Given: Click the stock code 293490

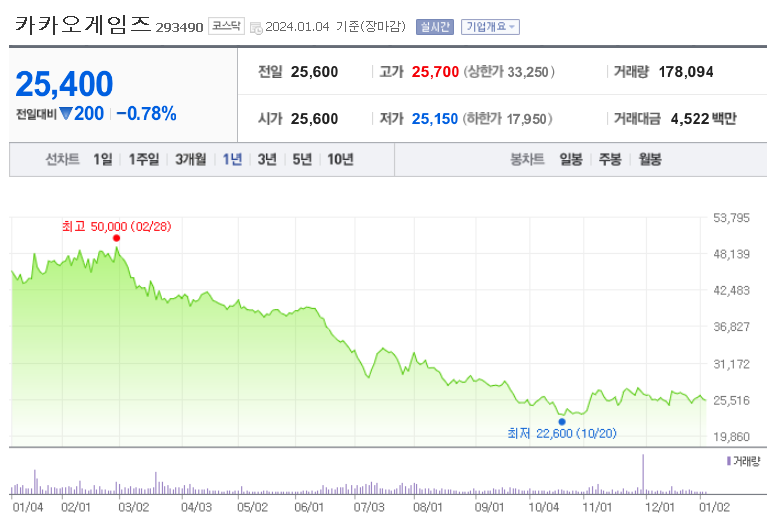Looking at the screenshot, I should 180,27.
